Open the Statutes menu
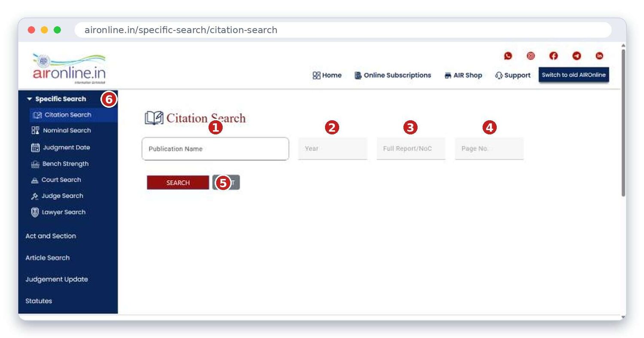Image resolution: width=644 pixels, height=338 pixels. point(39,301)
